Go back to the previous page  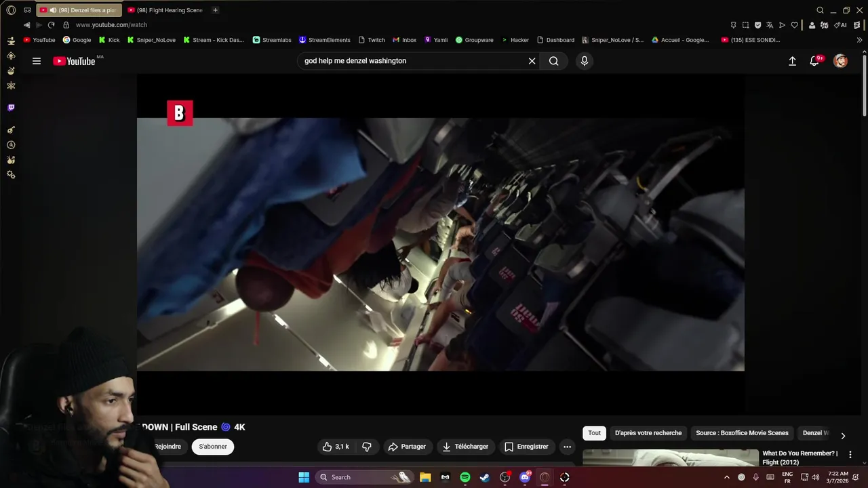27,25
